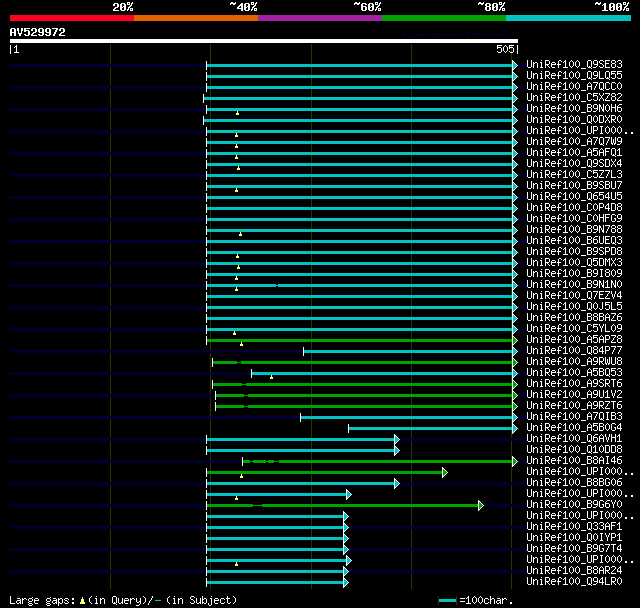The height and width of the screenshot is (608, 640).
Task: Click the UniRef100_C5YL09 label
Action: point(574,329)
